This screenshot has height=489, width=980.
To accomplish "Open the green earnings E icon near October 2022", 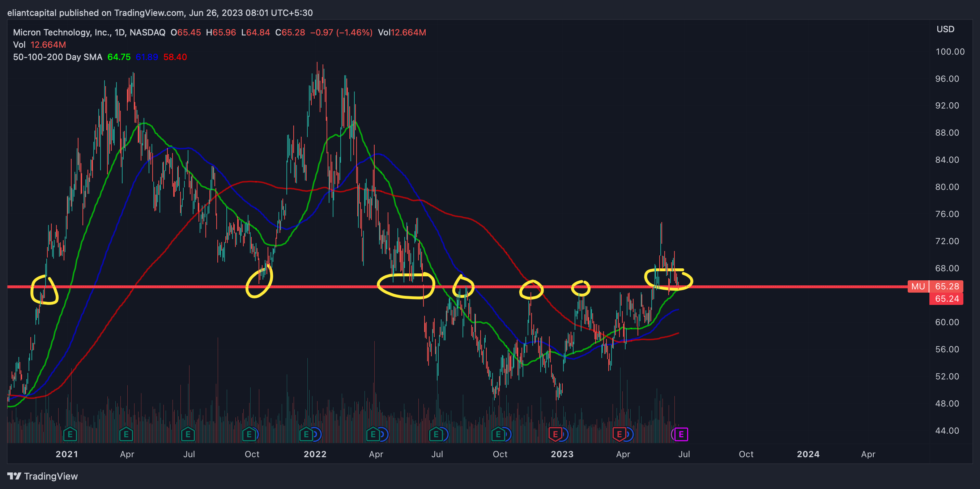I will click(x=498, y=434).
